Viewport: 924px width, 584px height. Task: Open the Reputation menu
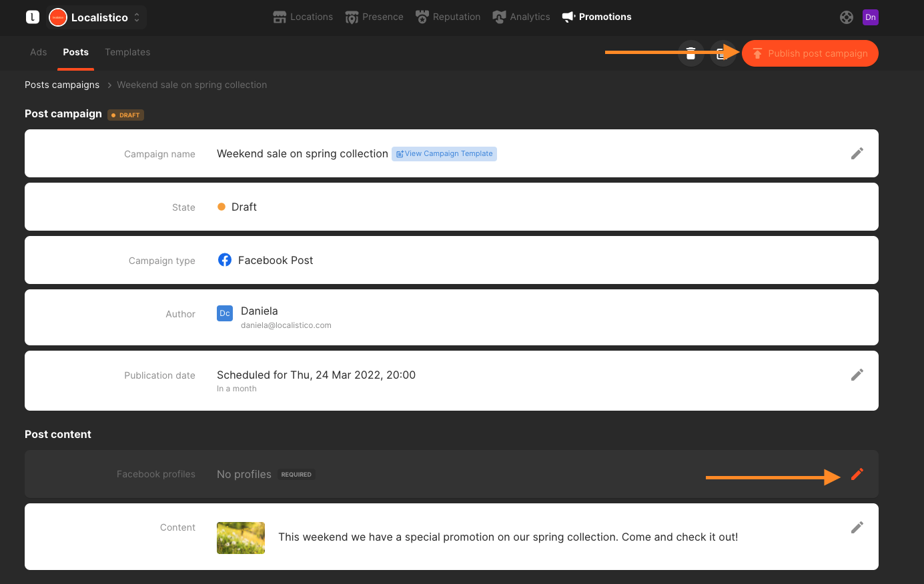pyautogui.click(x=448, y=17)
